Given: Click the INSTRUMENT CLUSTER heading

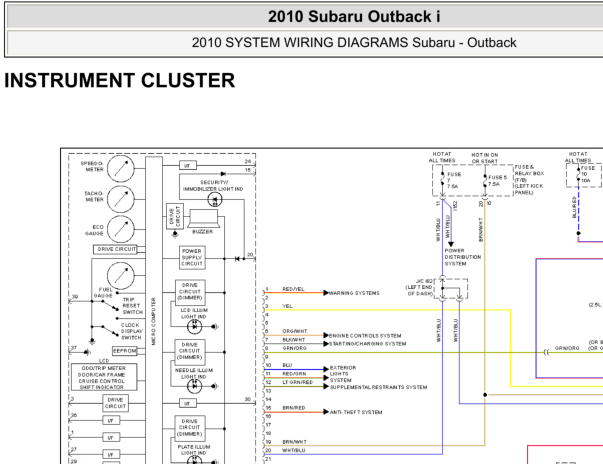Looking at the screenshot, I should coord(120,80).
